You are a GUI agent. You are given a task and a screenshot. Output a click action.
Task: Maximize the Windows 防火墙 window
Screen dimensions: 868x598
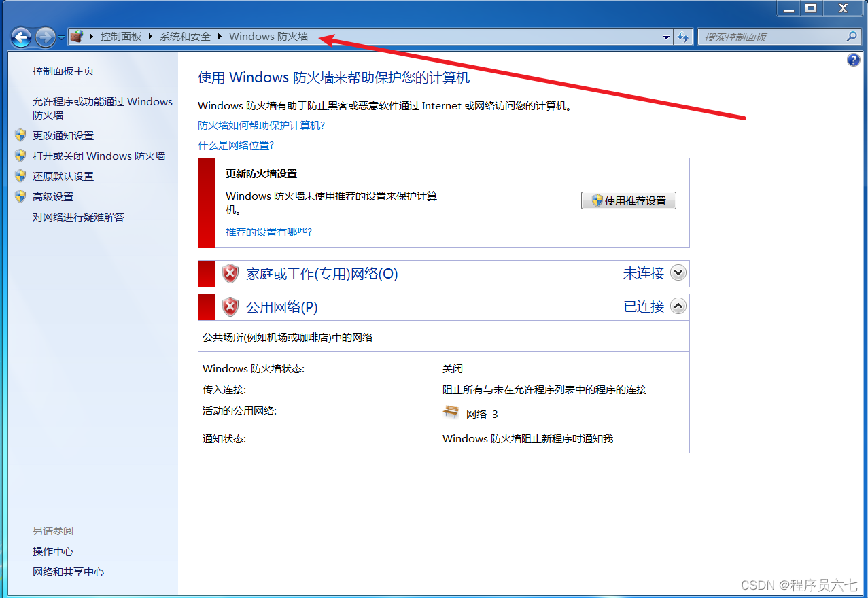coord(810,8)
